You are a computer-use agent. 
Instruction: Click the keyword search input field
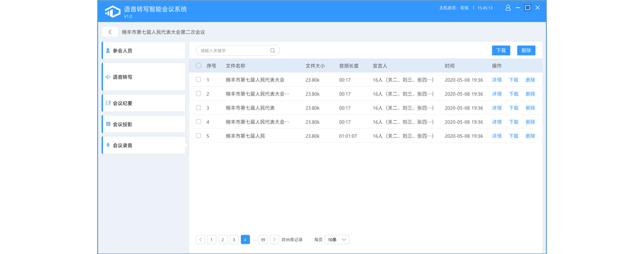[233, 51]
